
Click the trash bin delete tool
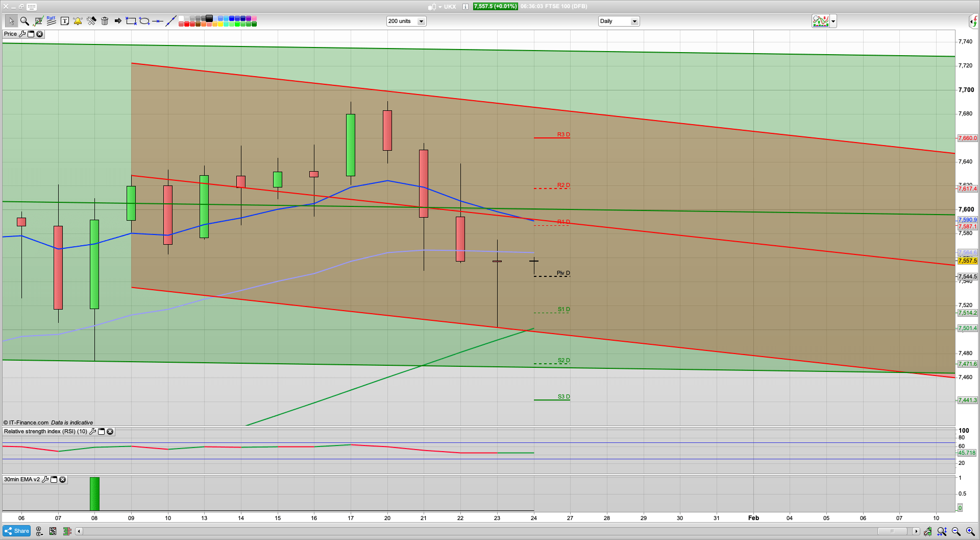click(x=105, y=21)
